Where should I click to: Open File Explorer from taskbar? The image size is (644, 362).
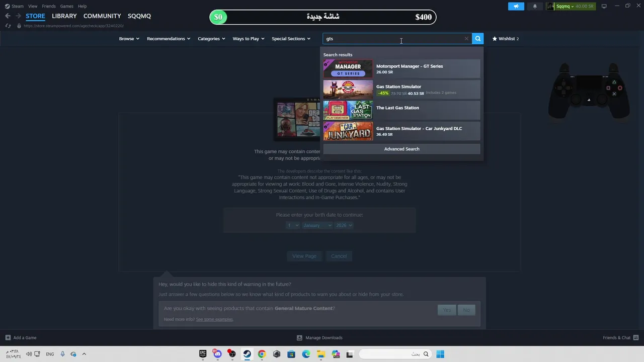[320, 354]
